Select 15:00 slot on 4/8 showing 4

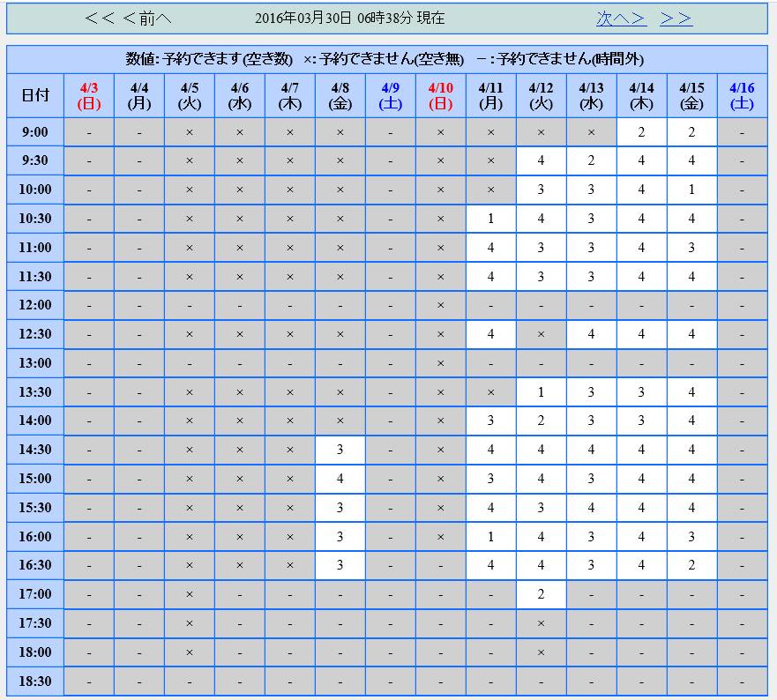[340, 479]
